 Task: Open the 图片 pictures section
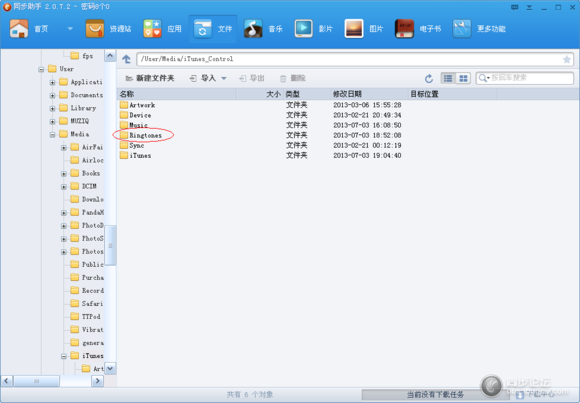pos(364,29)
